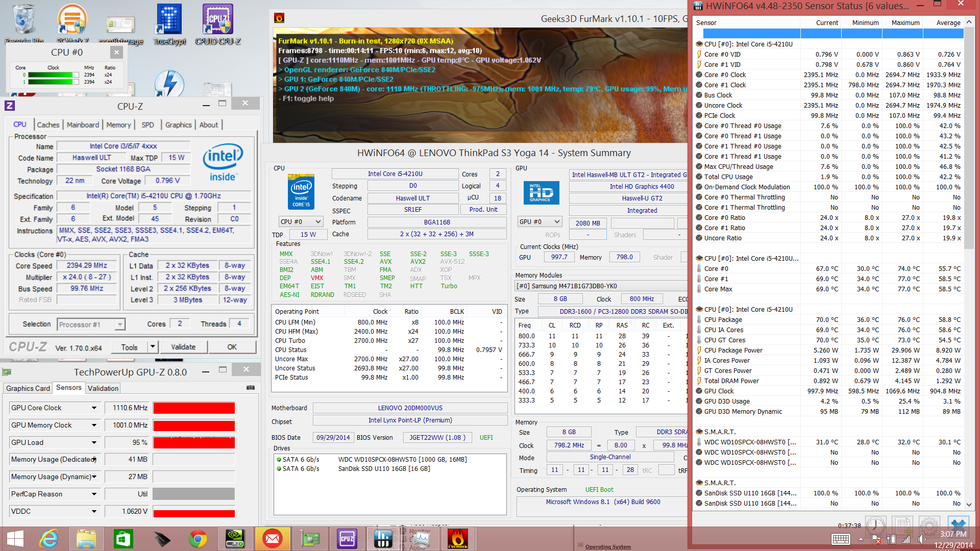Click HWiNFO sensor logging document icon

902,525
